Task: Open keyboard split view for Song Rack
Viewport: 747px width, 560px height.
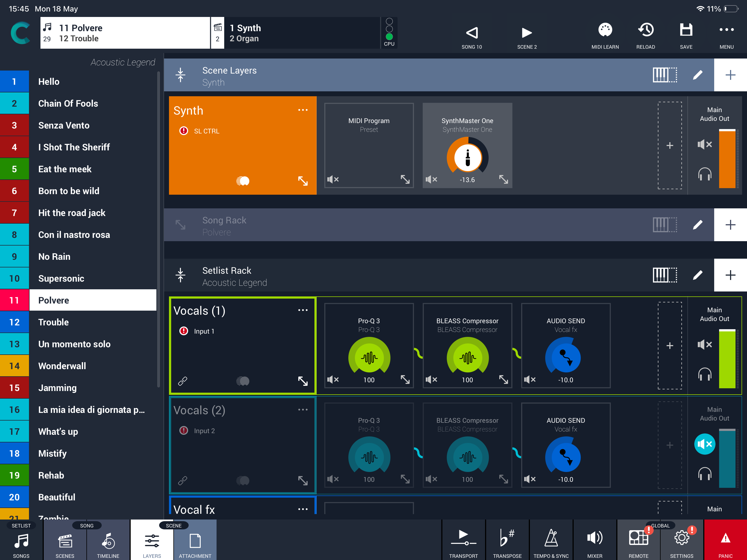Action: 665,224
